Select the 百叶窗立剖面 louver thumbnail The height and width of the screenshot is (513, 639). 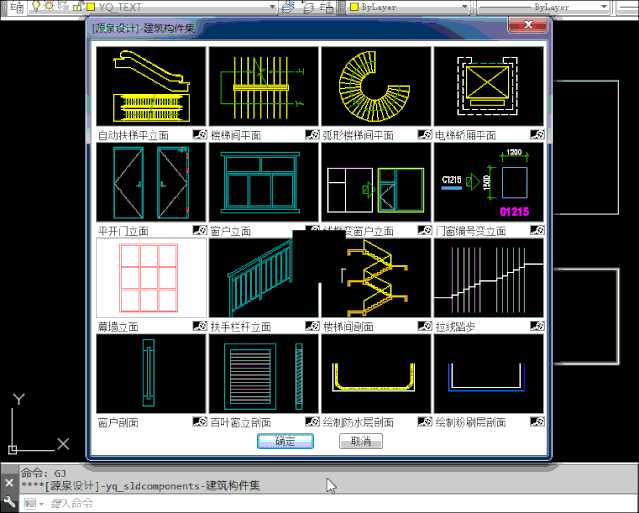(264, 374)
